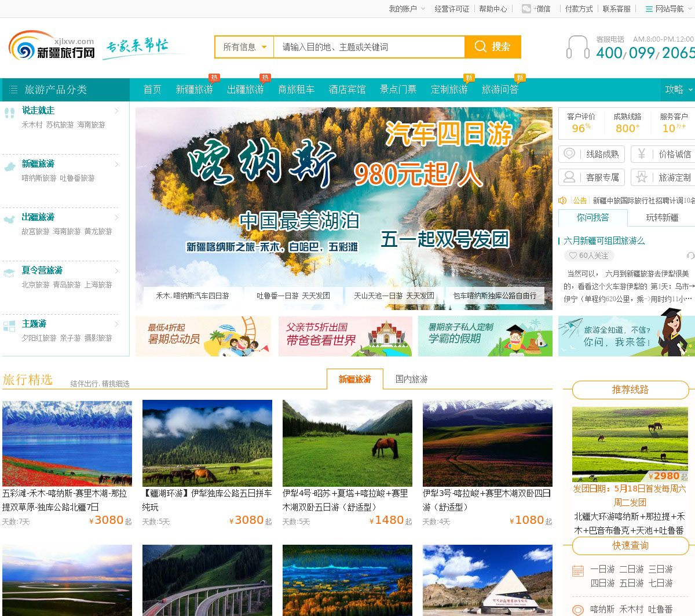Click the 公告 speaker icon
Screen dimensions: 695x616
(562, 201)
